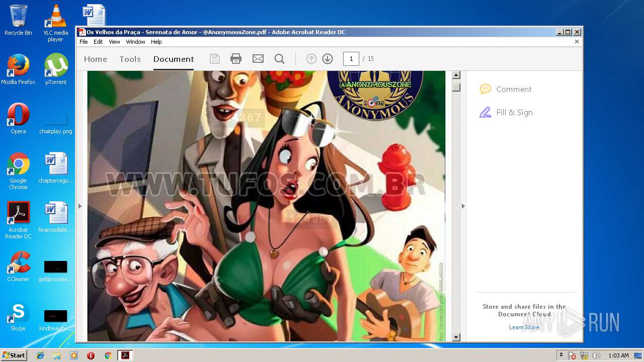Send the file by email using the envelope icon
This screenshot has width=644, height=362.
tap(258, 59)
